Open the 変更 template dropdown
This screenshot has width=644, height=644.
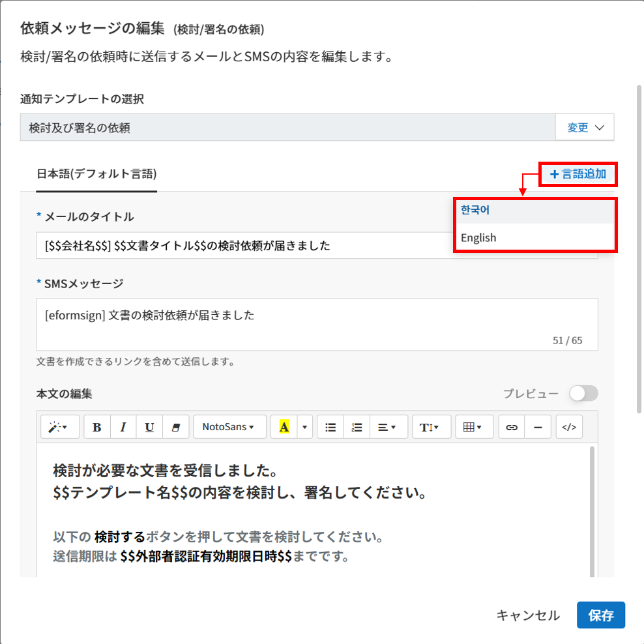(x=584, y=128)
